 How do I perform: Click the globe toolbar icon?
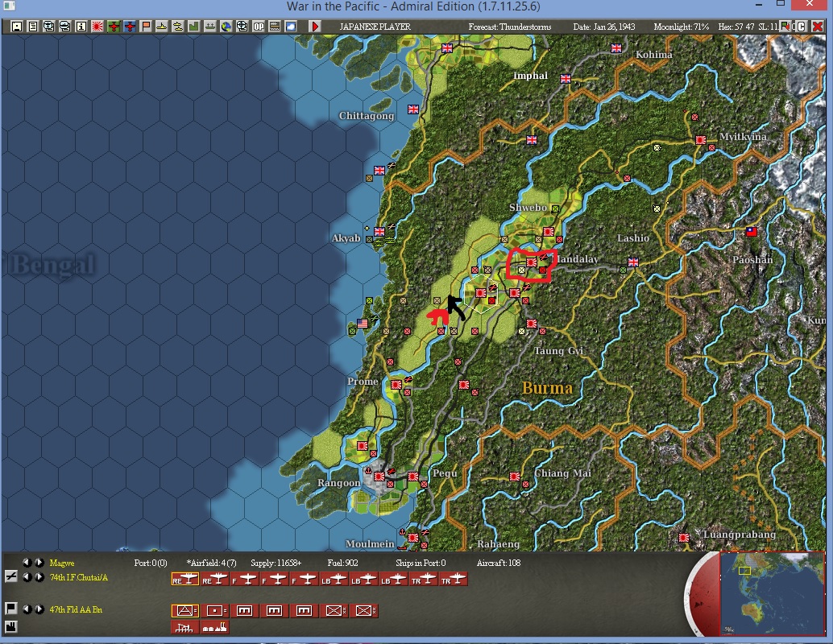pos(226,26)
